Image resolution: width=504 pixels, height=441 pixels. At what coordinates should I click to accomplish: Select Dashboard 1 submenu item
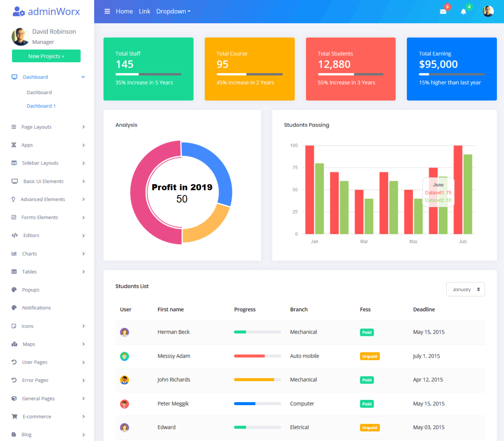point(41,106)
